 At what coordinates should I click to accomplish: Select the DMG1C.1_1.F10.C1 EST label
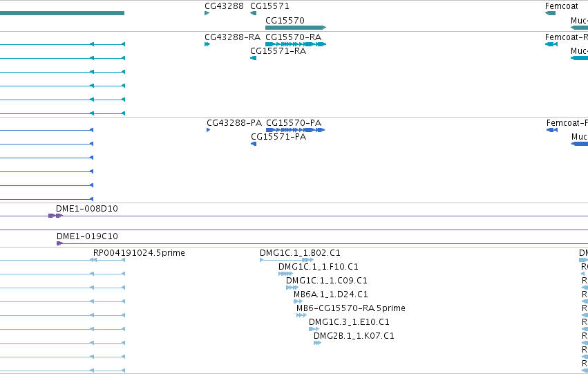point(318,267)
